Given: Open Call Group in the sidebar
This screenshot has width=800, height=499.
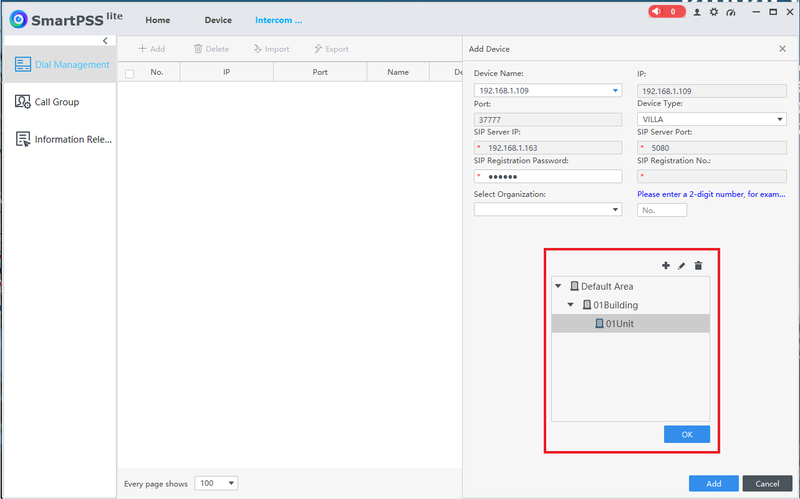Looking at the screenshot, I should point(57,102).
